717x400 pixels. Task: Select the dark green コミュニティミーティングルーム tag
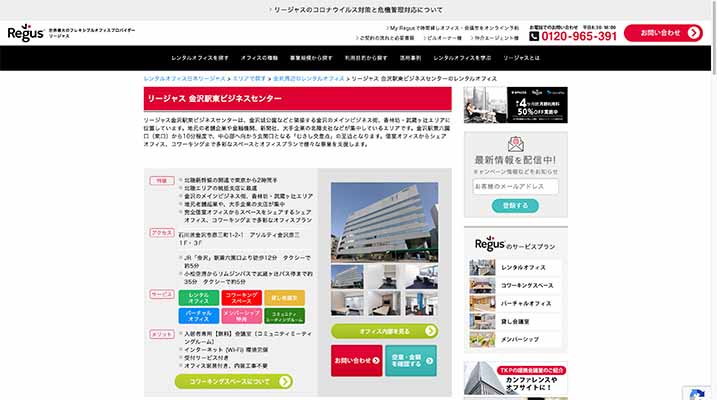tap(284, 315)
